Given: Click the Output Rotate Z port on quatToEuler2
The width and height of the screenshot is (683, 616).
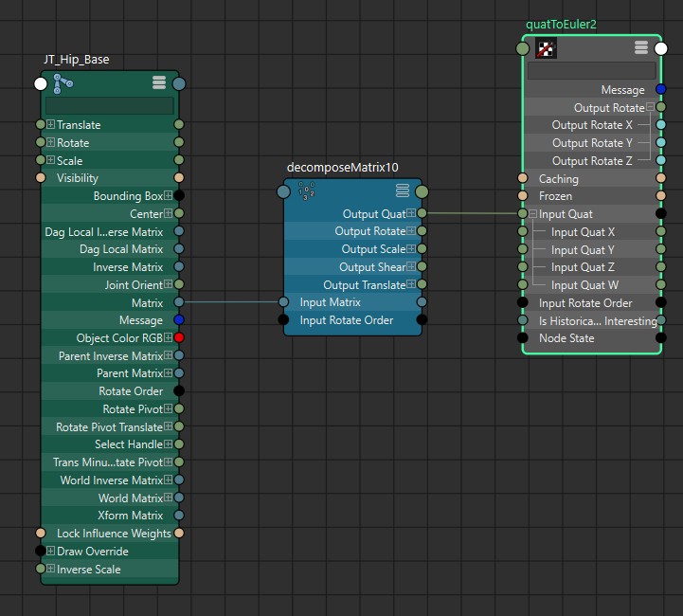Looking at the screenshot, I should 661,160.
